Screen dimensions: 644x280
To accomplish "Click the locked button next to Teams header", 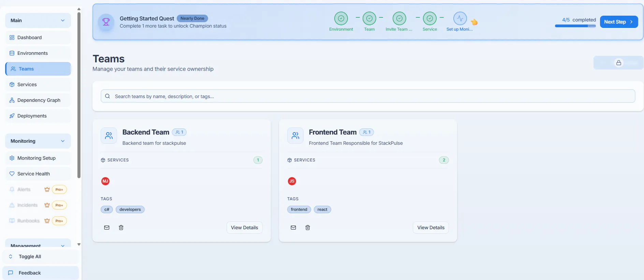I will click(x=618, y=63).
